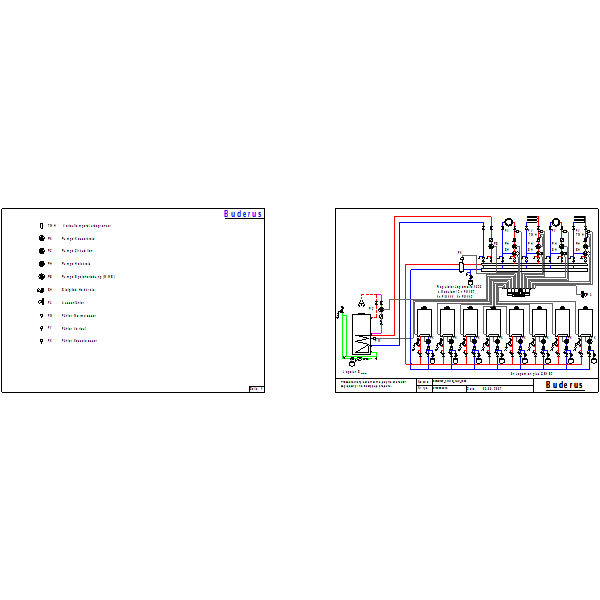
Task: Select the hot water storage tank in the schematic
Action: tap(361, 334)
